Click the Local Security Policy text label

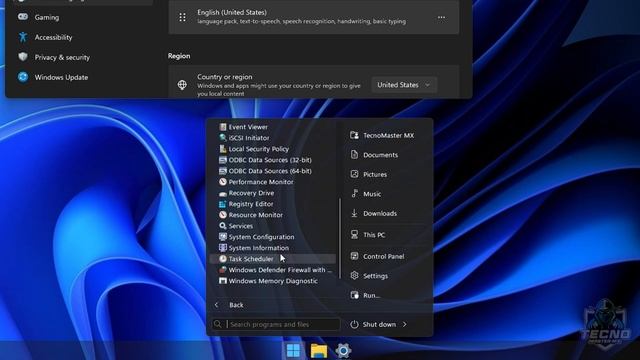tap(258, 149)
